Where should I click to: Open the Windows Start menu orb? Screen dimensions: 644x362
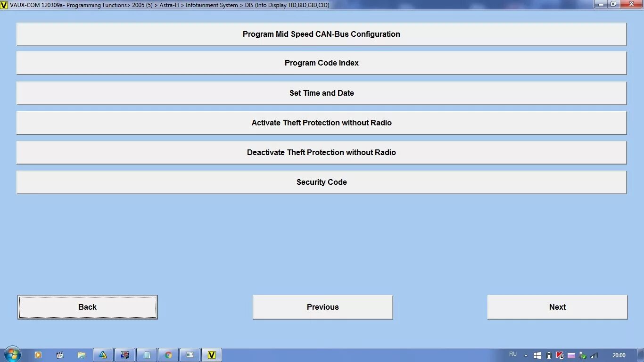[12, 354]
